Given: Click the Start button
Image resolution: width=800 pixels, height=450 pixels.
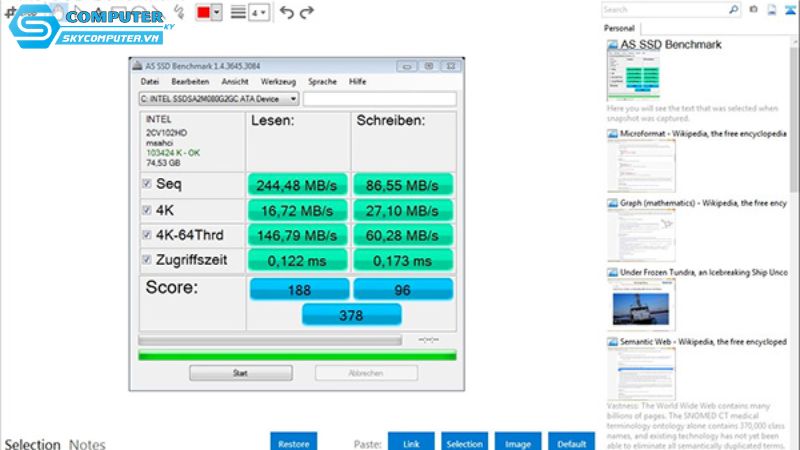Looking at the screenshot, I should pos(241,373).
